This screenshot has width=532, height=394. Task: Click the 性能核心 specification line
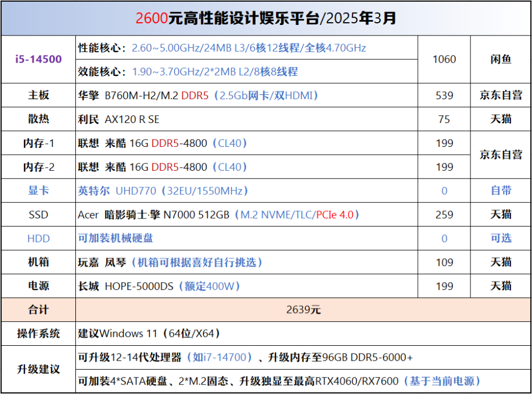[x=222, y=48]
